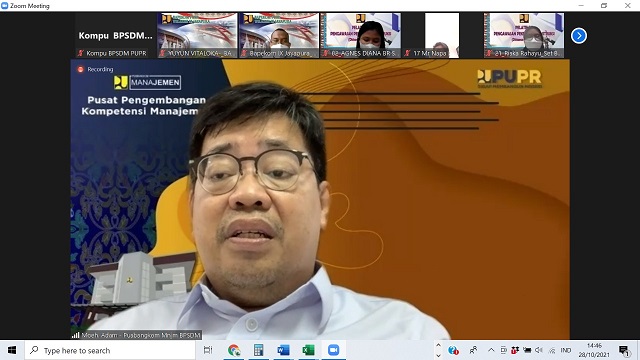Screen dimensions: 640x360
Task: Switch to Word in taskbar
Action: pyautogui.click(x=283, y=350)
